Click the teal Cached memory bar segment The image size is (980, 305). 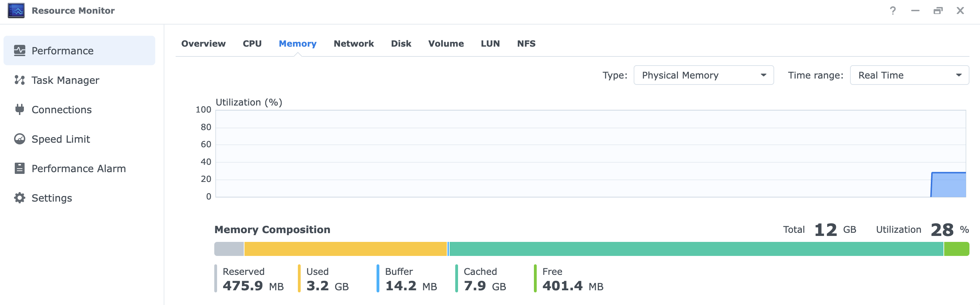[696, 249]
